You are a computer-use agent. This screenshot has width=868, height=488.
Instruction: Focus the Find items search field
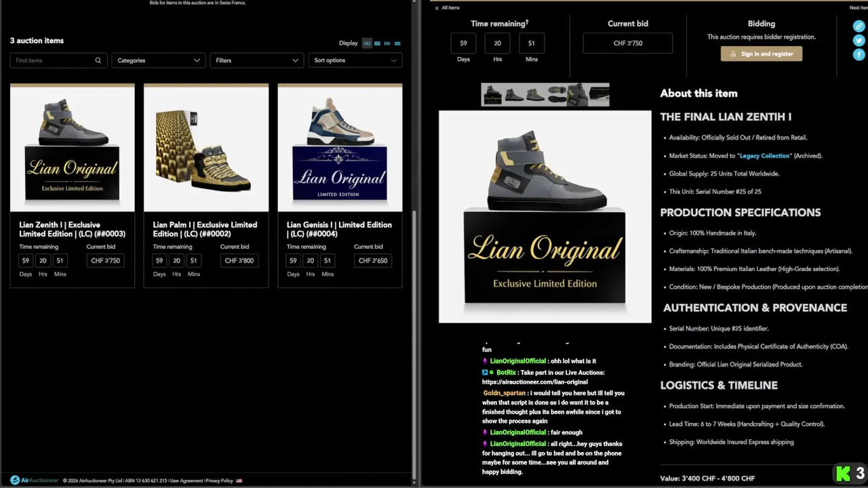[x=57, y=60]
